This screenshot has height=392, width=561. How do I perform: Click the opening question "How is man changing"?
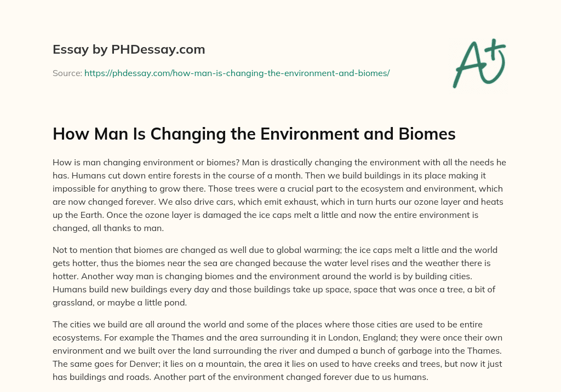pos(91,163)
